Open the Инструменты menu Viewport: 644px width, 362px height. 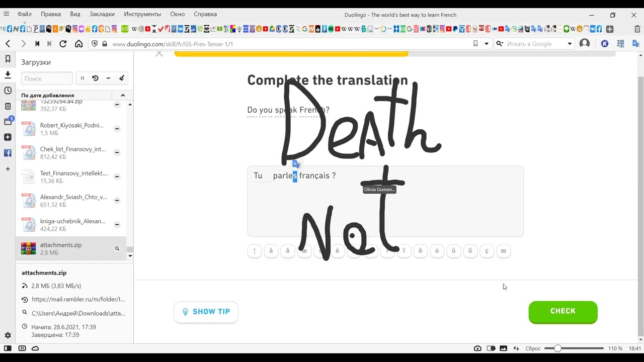tap(142, 14)
